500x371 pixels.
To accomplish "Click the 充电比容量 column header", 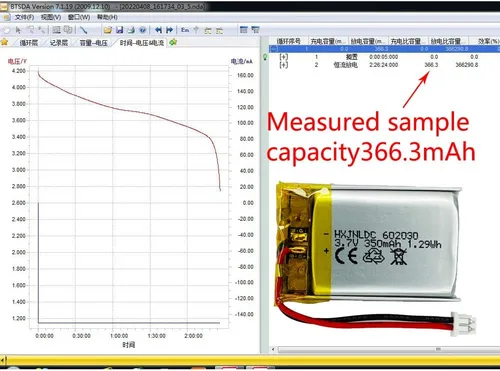I will click(x=408, y=41).
